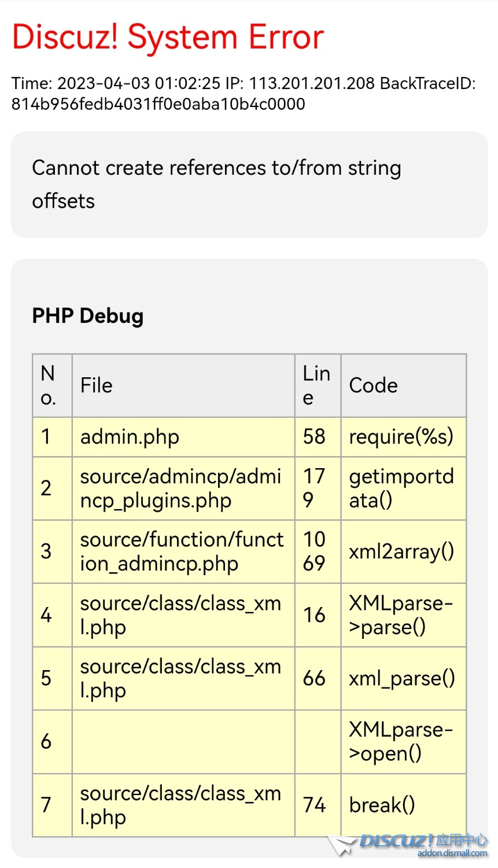Screen dimensions: 498x868
Task: Click the xml_parse() code cell
Action: pos(401,678)
